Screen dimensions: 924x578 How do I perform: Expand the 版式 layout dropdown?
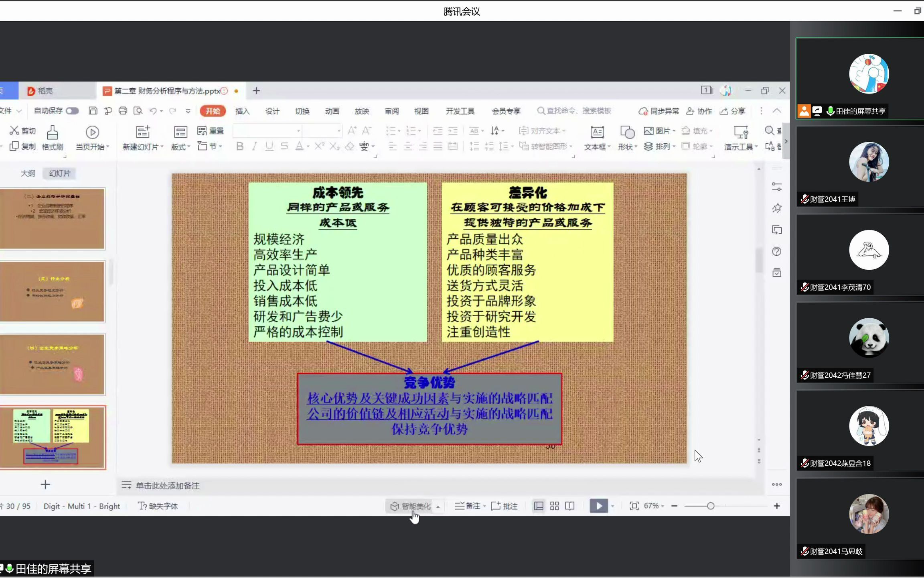[x=179, y=146]
